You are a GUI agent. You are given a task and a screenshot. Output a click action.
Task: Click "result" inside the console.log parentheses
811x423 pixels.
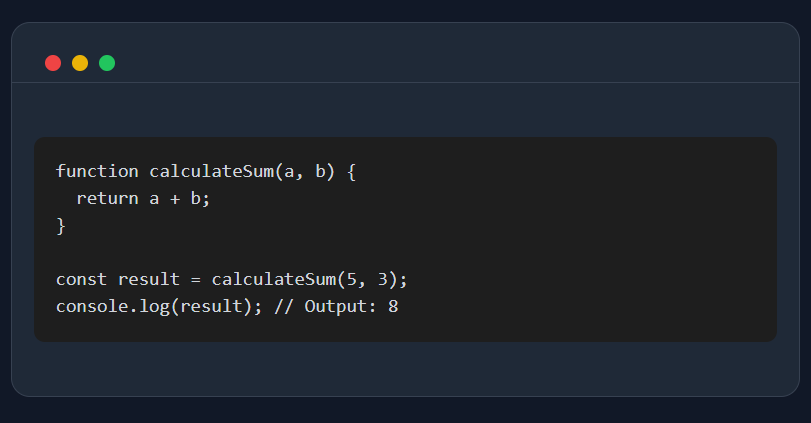[206, 306]
